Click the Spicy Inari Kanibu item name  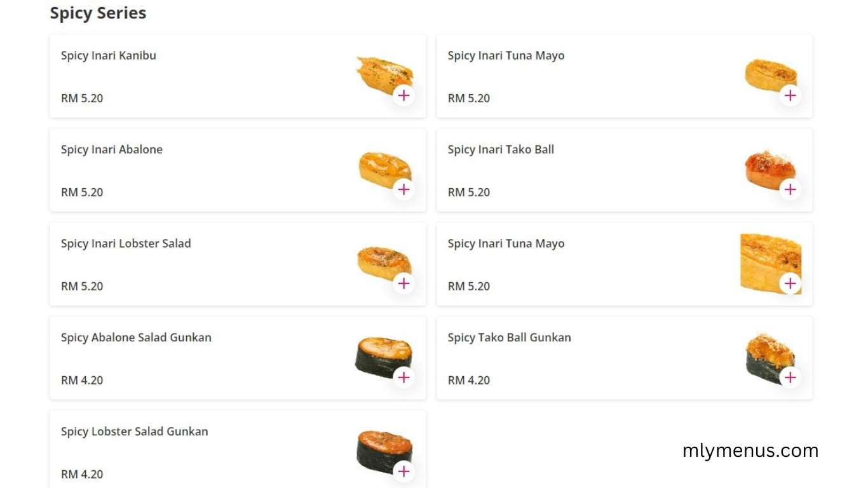pyautogui.click(x=108, y=55)
